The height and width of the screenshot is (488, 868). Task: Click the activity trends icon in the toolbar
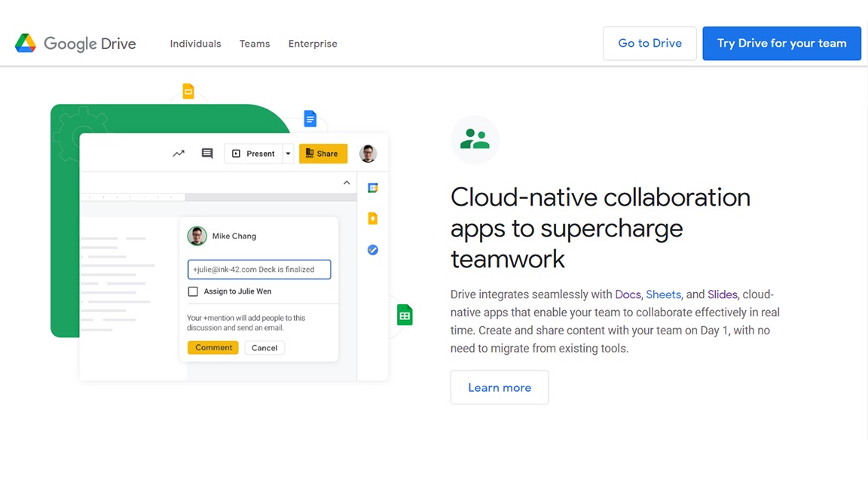179,153
